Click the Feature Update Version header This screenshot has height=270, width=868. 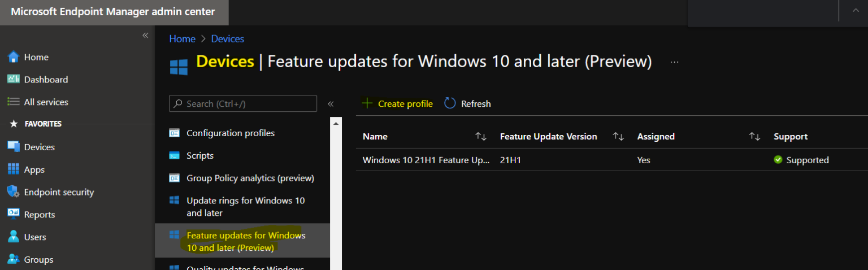[x=549, y=137]
